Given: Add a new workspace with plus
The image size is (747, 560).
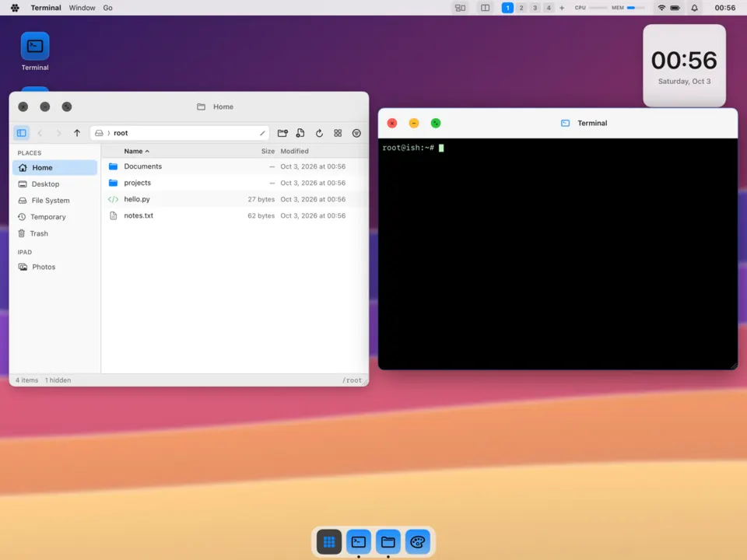Looking at the screenshot, I should 562,8.
